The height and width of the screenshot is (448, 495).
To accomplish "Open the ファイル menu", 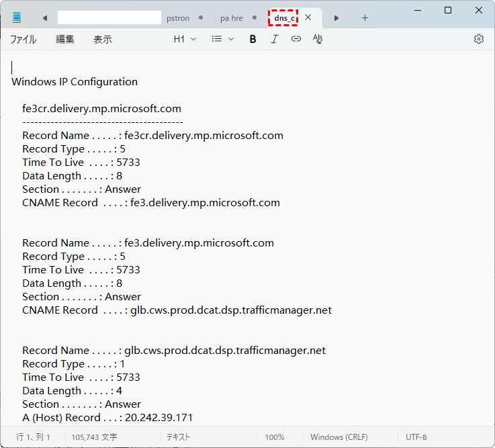I will tap(23, 40).
